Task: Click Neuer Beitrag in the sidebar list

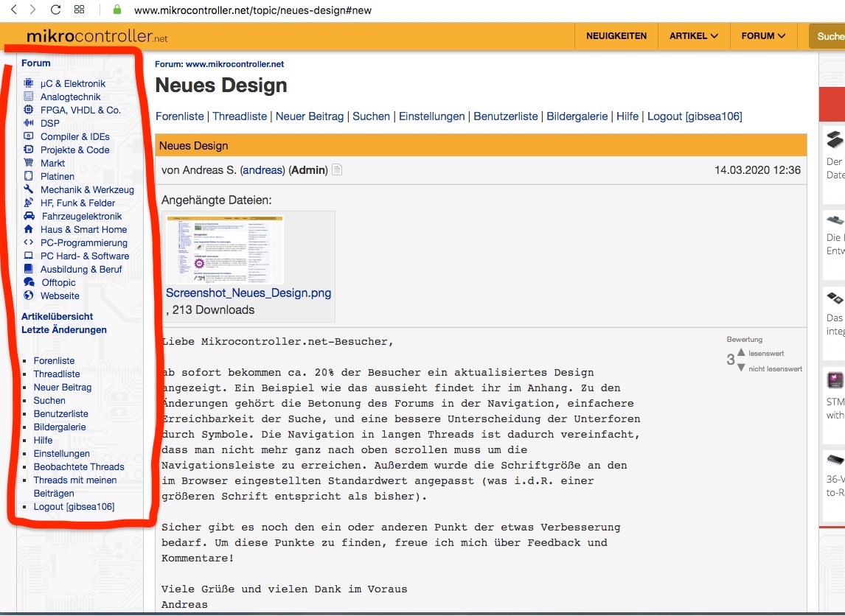Action: 63,387
